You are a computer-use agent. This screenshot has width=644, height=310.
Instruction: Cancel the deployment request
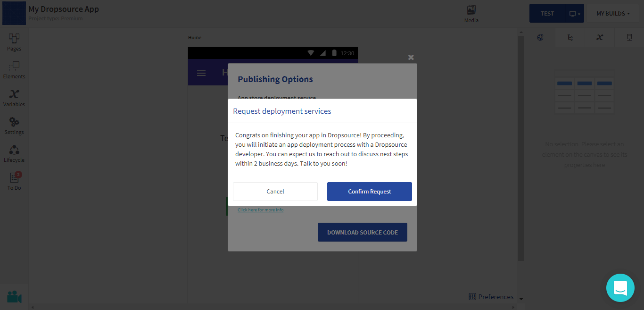coord(275,192)
